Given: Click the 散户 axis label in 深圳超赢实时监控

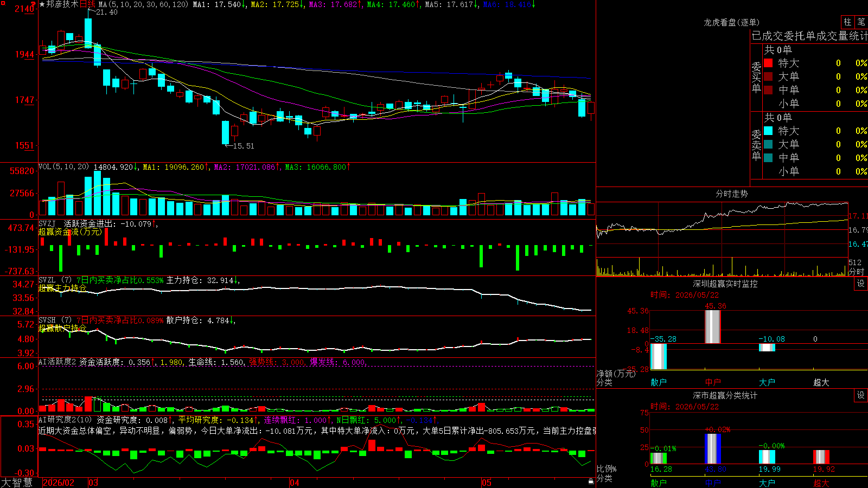Looking at the screenshot, I should pyautogui.click(x=659, y=382).
